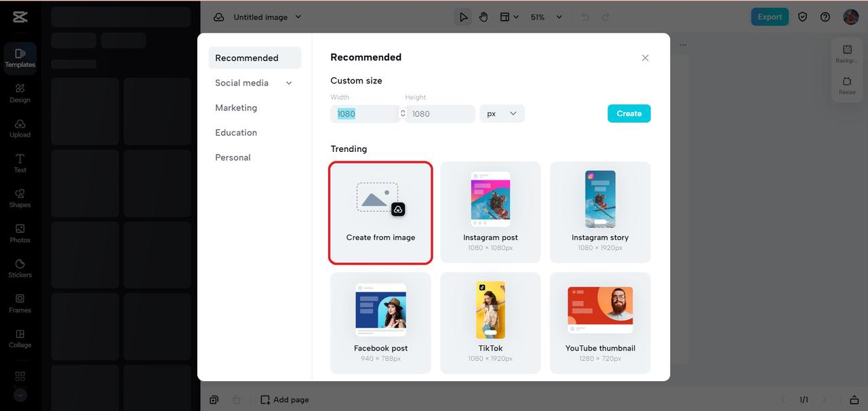The height and width of the screenshot is (411, 868).
Task: Open the 51% zoom level dropdown
Action: (x=546, y=17)
